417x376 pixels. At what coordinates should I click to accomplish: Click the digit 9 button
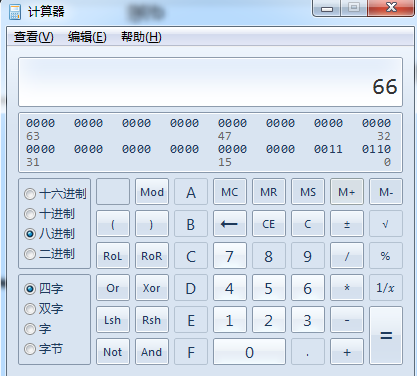(x=308, y=256)
